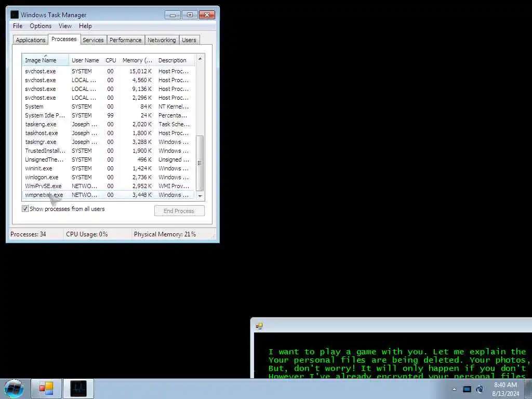The image size is (532, 399).
Task: Select svchost.exe using 15,012 K memory
Action: pyautogui.click(x=108, y=71)
